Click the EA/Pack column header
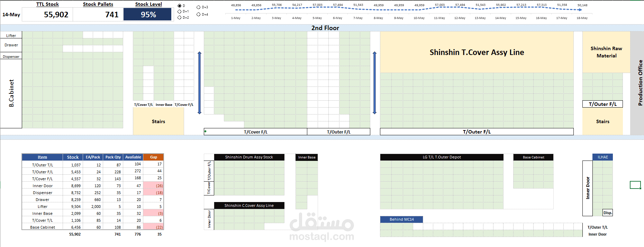The height and width of the screenshot is (247, 644). [x=93, y=157]
